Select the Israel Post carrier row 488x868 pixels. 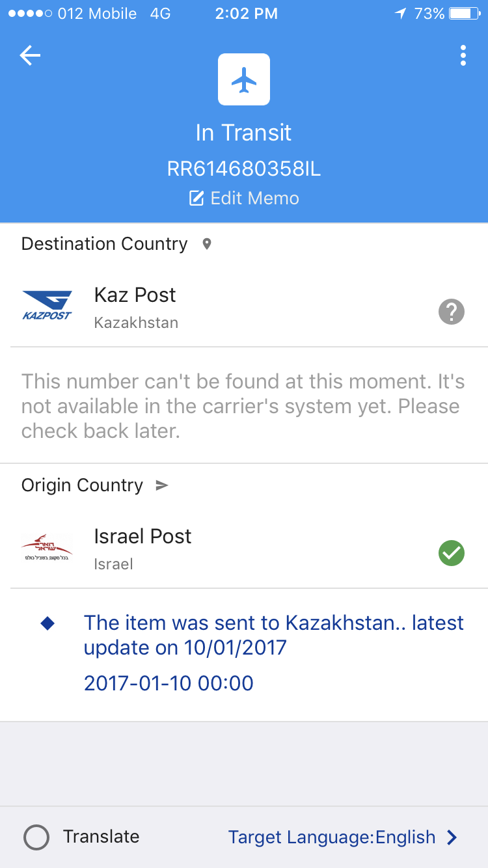pyautogui.click(x=244, y=549)
